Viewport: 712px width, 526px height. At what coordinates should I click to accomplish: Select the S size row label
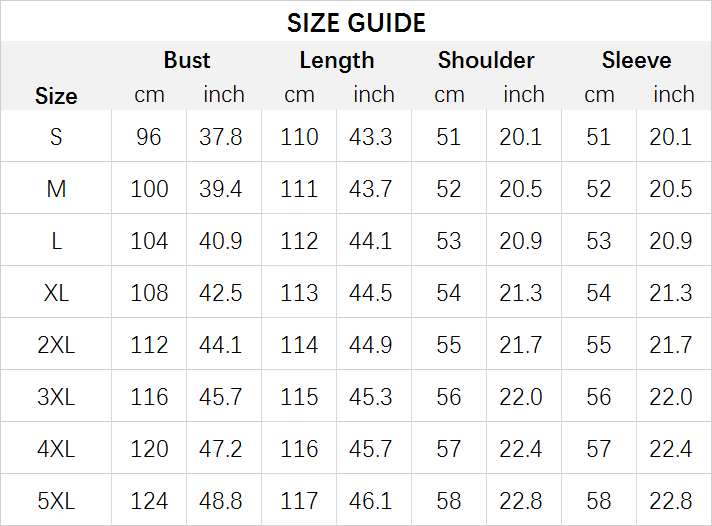point(56,137)
